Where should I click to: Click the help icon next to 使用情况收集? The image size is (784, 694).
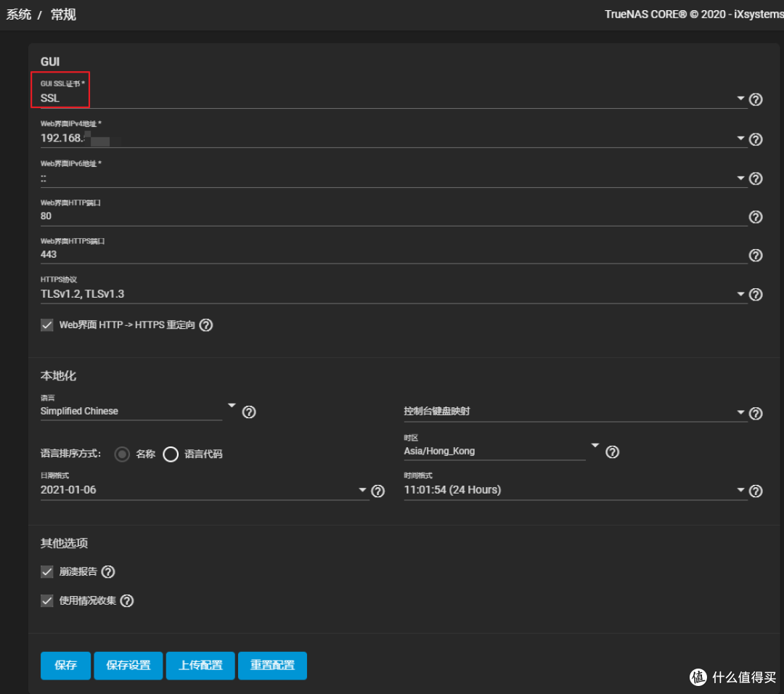tap(127, 600)
